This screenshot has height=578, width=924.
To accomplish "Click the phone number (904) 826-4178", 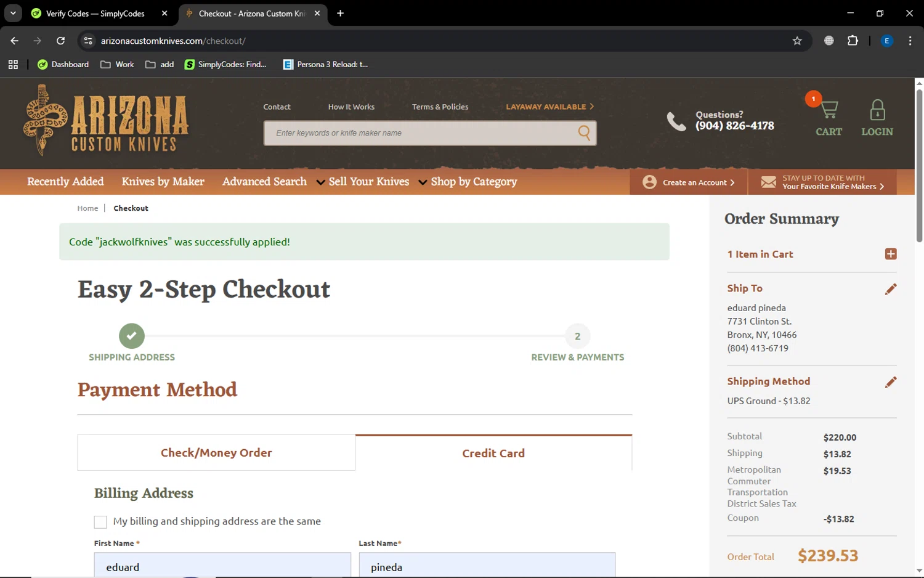I will pyautogui.click(x=735, y=126).
